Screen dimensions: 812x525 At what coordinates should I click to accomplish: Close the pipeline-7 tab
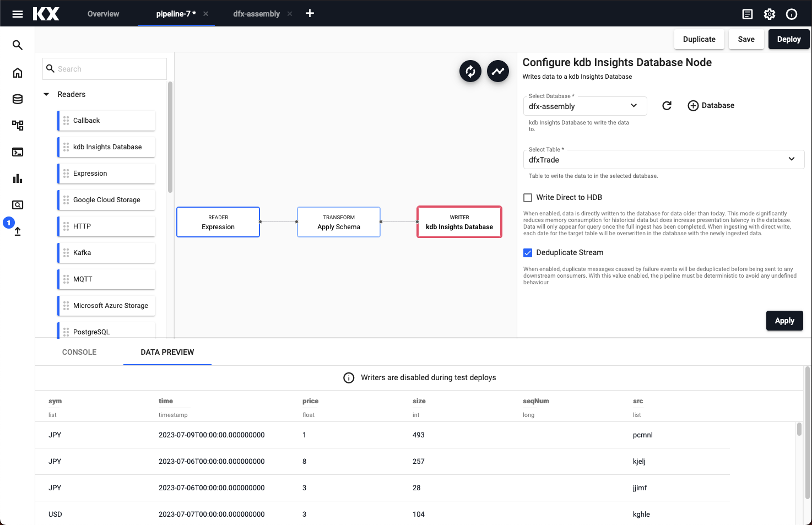(206, 14)
